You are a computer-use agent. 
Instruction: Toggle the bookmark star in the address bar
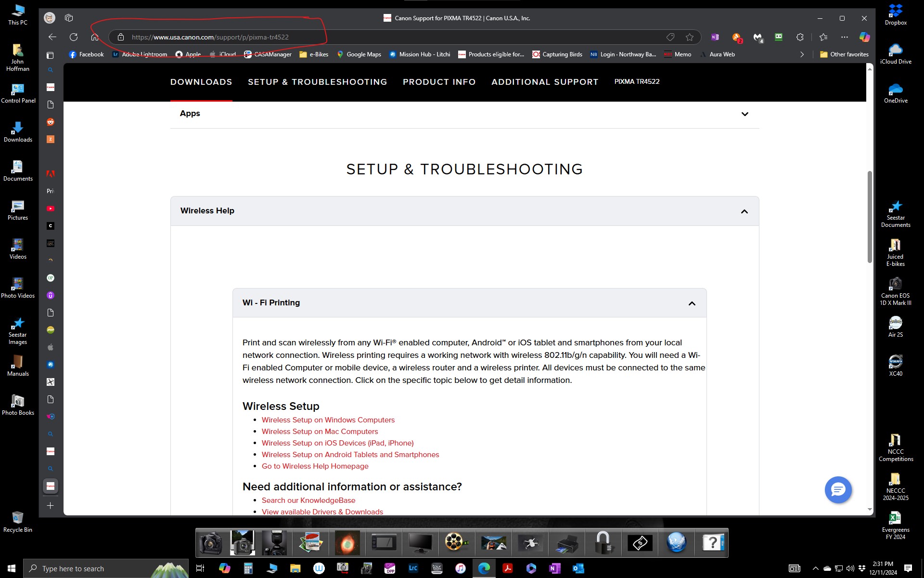tap(689, 37)
